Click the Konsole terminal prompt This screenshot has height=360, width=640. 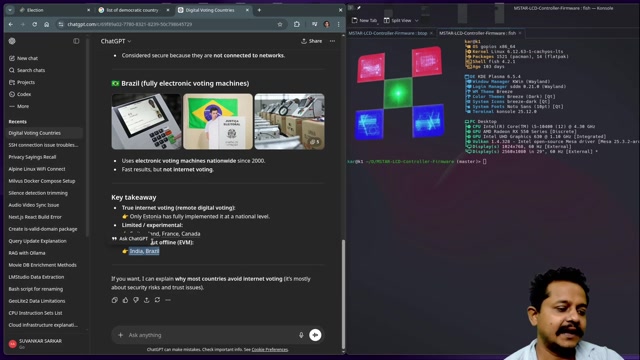coord(417,162)
